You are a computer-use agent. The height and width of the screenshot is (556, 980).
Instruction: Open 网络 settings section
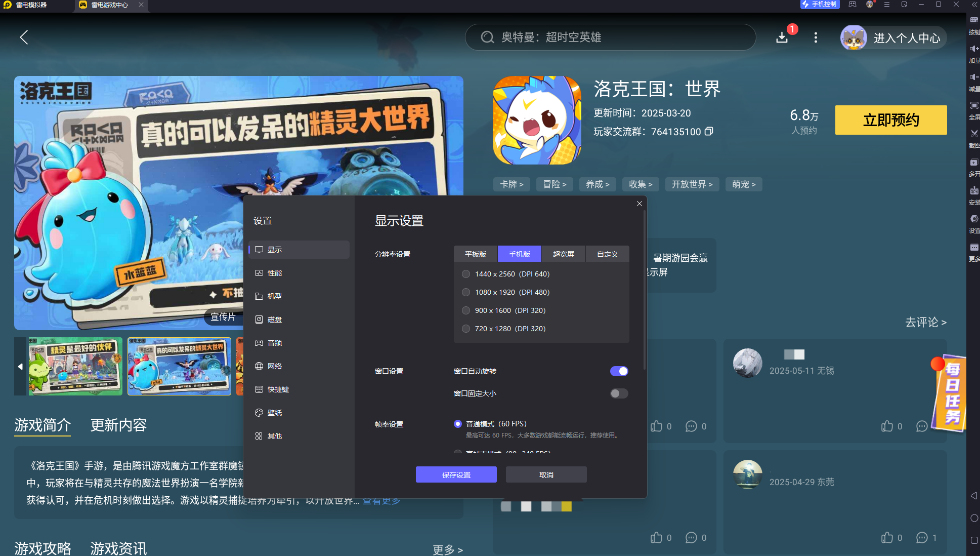tap(299, 366)
